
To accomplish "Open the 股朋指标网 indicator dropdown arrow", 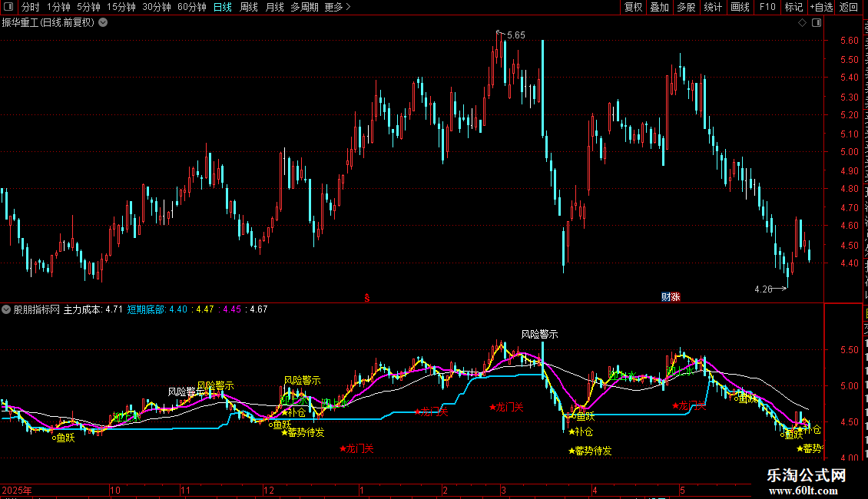I will pyautogui.click(x=6, y=309).
